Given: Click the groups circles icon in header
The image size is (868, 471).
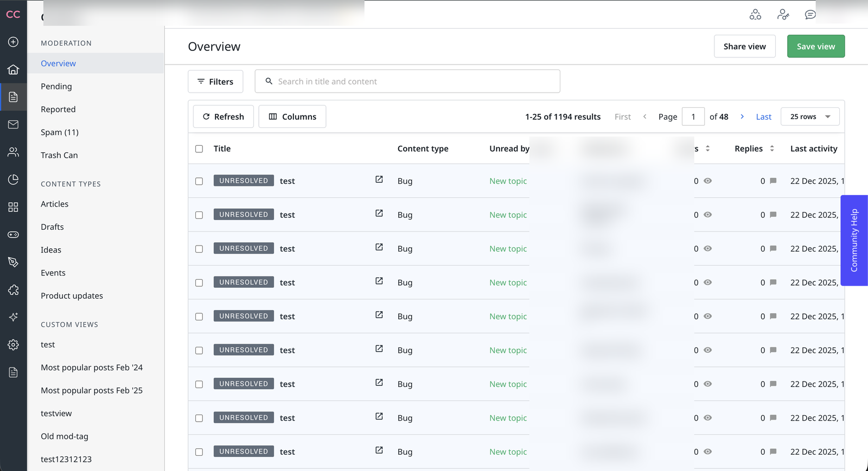Looking at the screenshot, I should tap(755, 15).
